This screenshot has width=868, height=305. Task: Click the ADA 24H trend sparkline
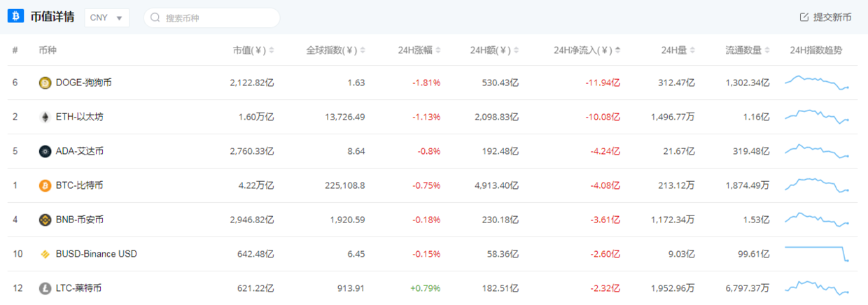click(817, 150)
